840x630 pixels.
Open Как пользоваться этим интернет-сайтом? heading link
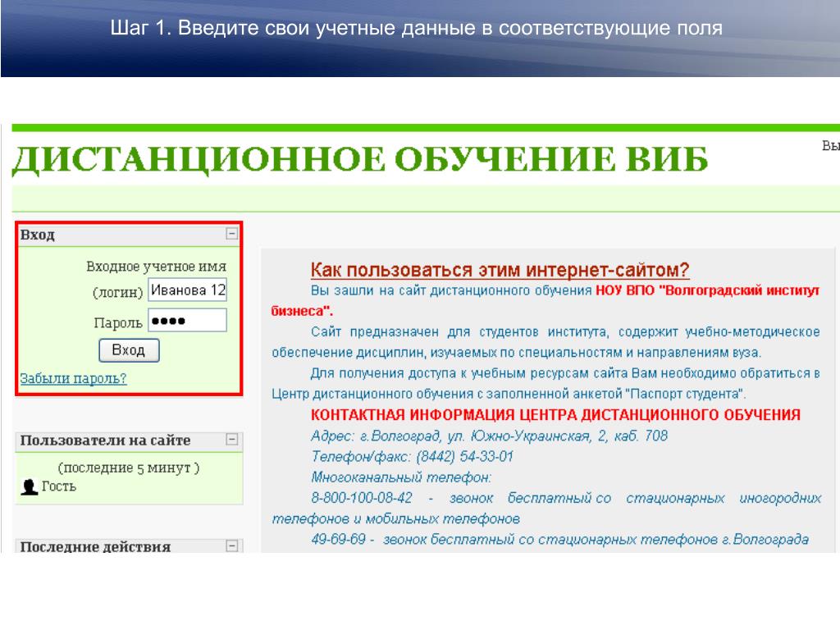tap(500, 269)
